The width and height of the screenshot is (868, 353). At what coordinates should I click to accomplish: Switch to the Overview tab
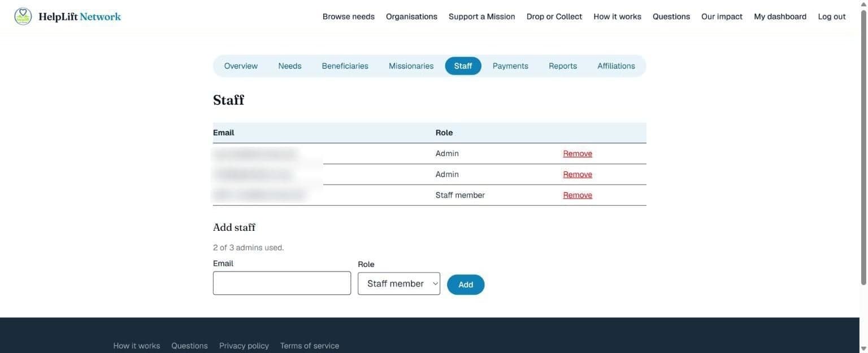[x=241, y=66]
